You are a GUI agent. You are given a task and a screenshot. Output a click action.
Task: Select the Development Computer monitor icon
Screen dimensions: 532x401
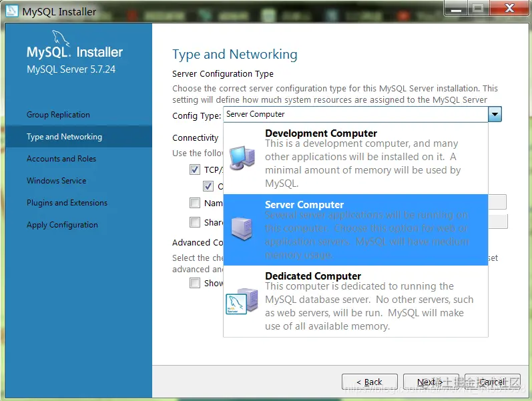click(x=242, y=157)
